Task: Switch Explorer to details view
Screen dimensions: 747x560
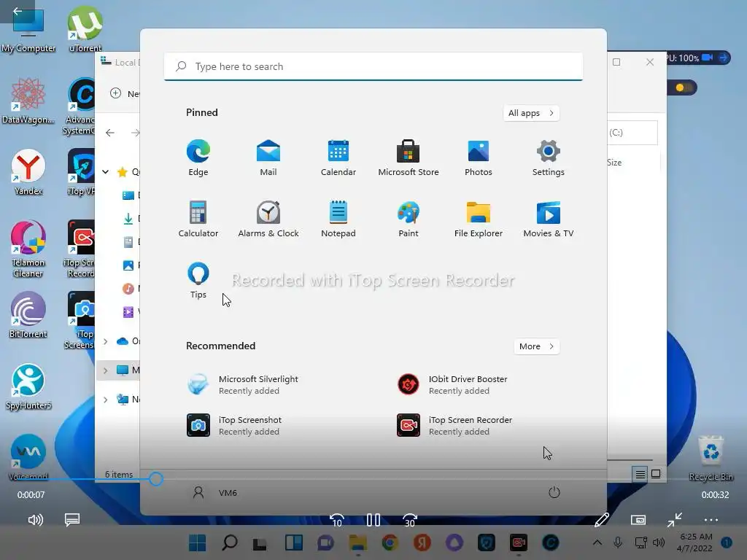Action: 640,474
